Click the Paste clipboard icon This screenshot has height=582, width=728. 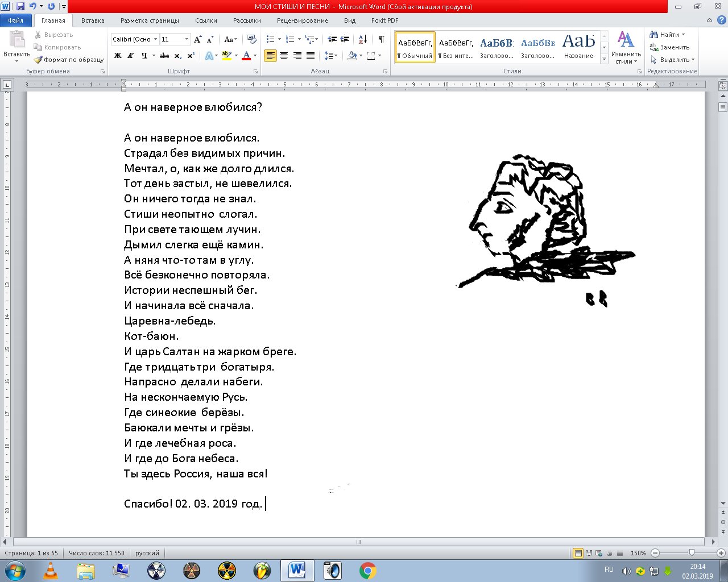click(17, 40)
